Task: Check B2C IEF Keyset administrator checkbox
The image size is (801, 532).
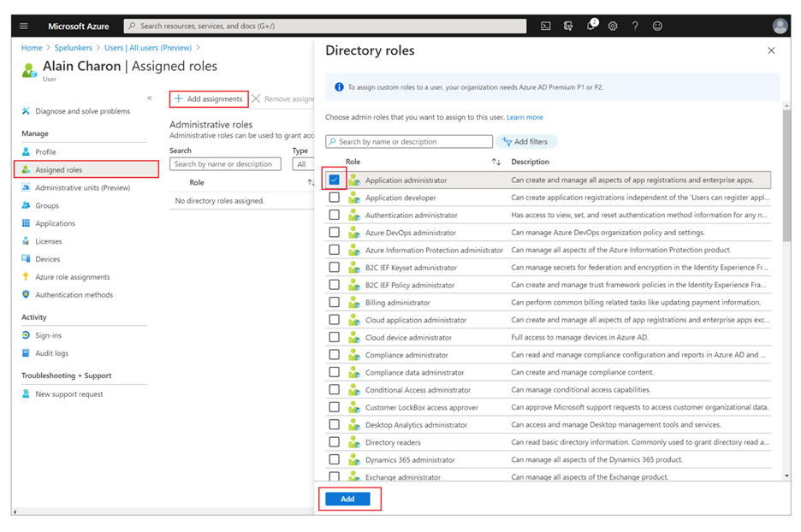Action: click(x=334, y=267)
